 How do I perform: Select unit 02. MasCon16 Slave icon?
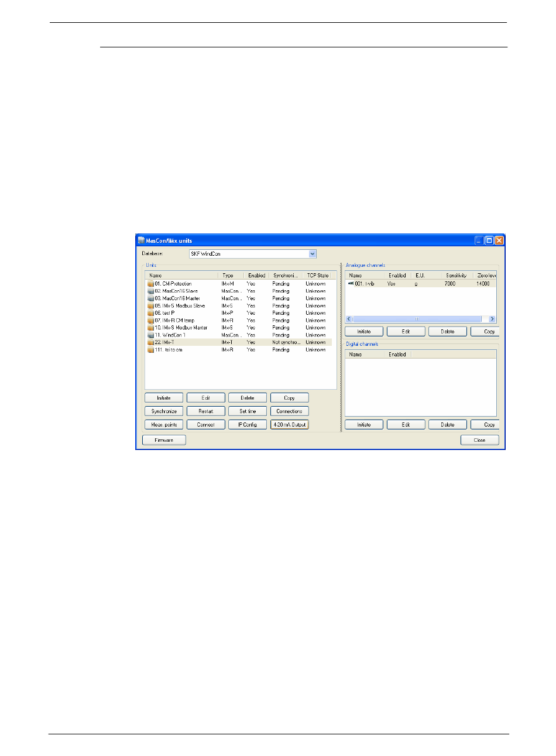(150, 291)
